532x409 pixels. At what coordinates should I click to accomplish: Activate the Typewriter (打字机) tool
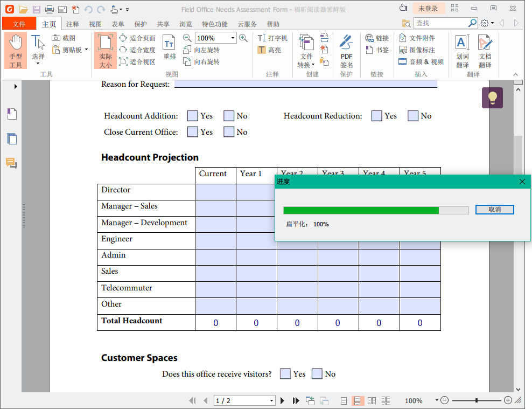pos(272,38)
